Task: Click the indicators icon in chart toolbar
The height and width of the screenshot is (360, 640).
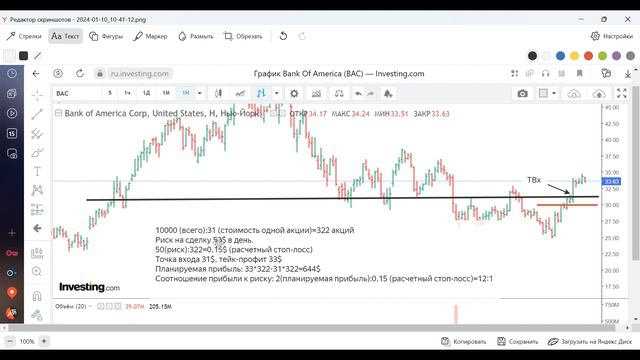Action: 316,93
